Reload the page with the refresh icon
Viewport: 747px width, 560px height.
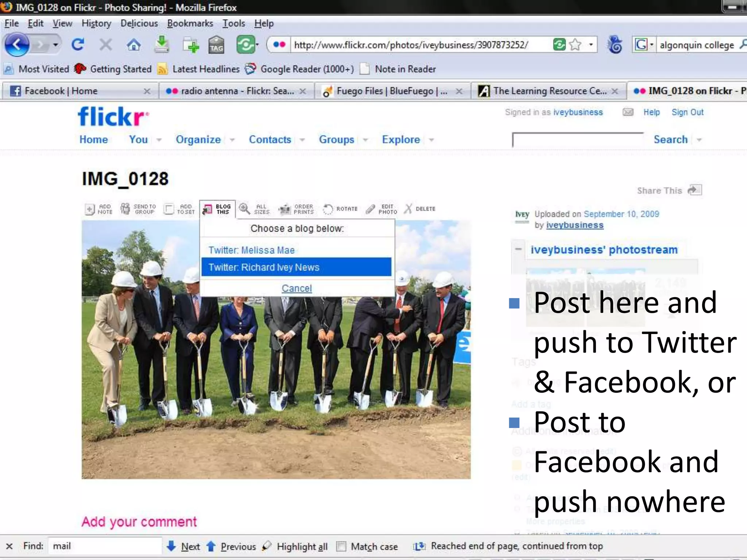tap(78, 45)
